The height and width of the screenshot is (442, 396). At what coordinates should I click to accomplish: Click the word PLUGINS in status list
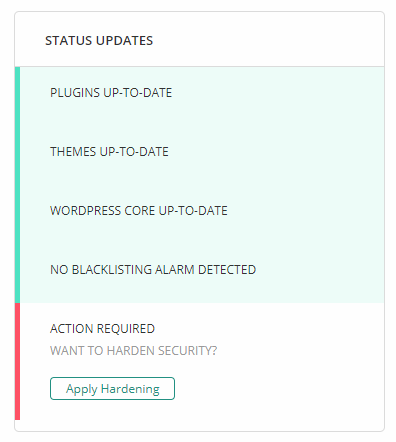click(x=75, y=93)
